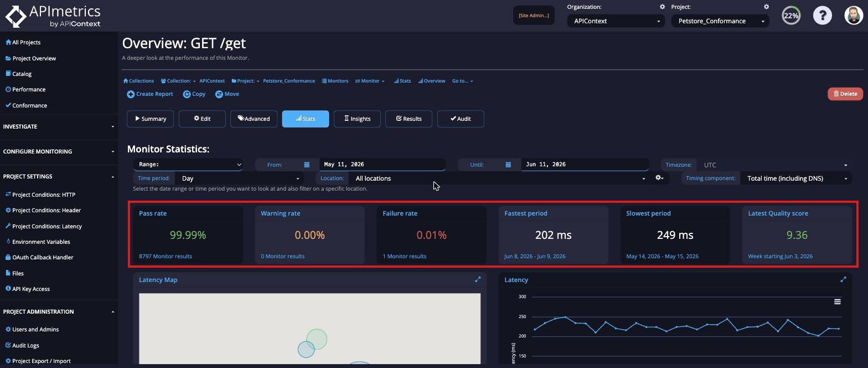The height and width of the screenshot is (368, 868).
Task: Click the Move monitor button
Action: pos(227,94)
